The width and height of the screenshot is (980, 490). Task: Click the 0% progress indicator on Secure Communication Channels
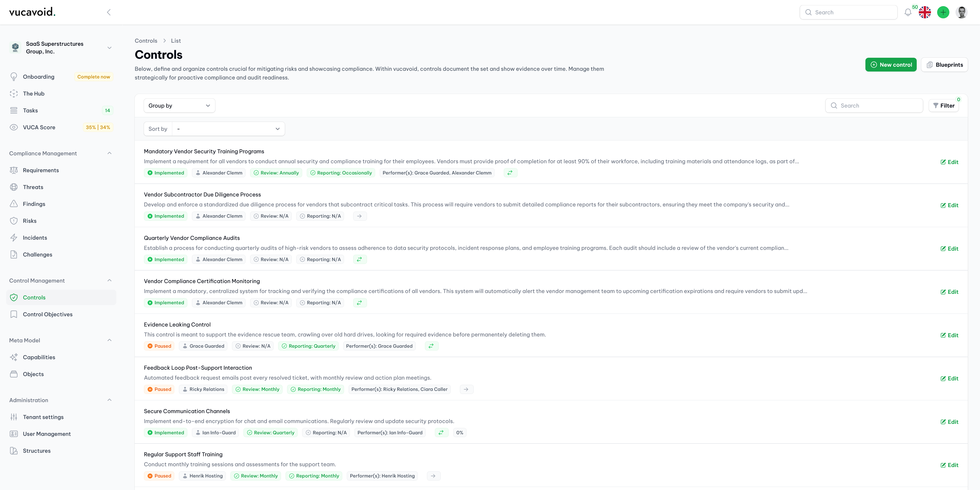(460, 433)
